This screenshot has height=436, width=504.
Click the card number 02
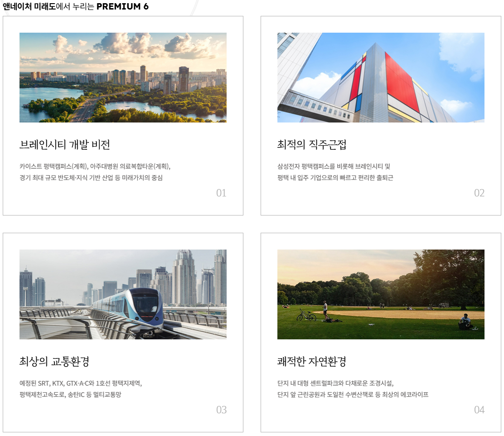[479, 193]
